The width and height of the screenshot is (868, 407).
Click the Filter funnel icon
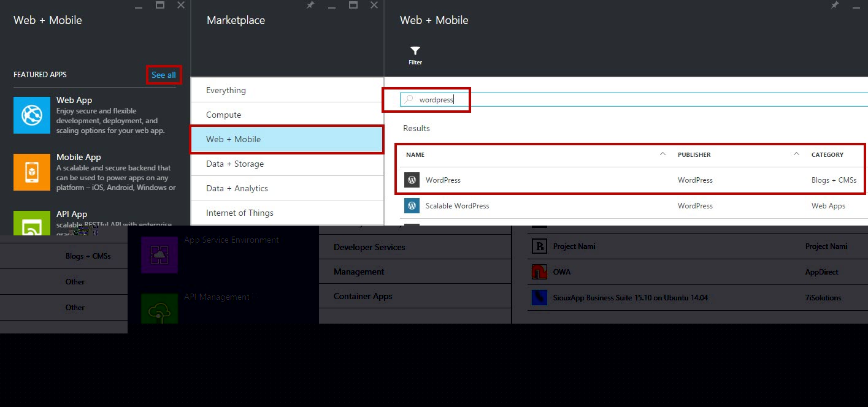click(415, 51)
